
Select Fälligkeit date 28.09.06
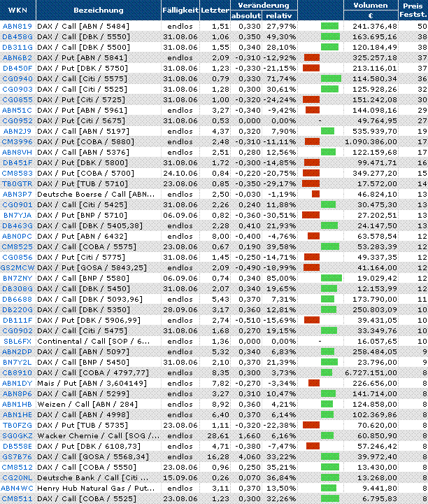point(180,310)
